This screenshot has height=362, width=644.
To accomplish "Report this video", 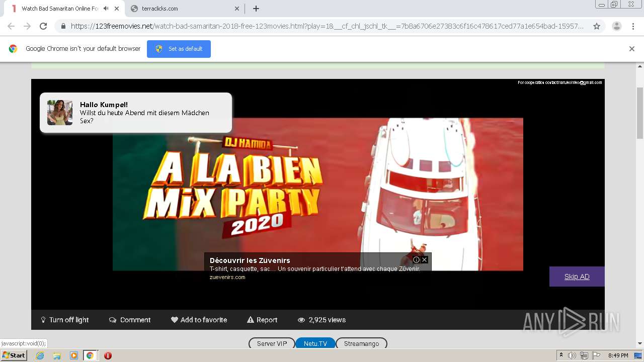I will [x=262, y=320].
